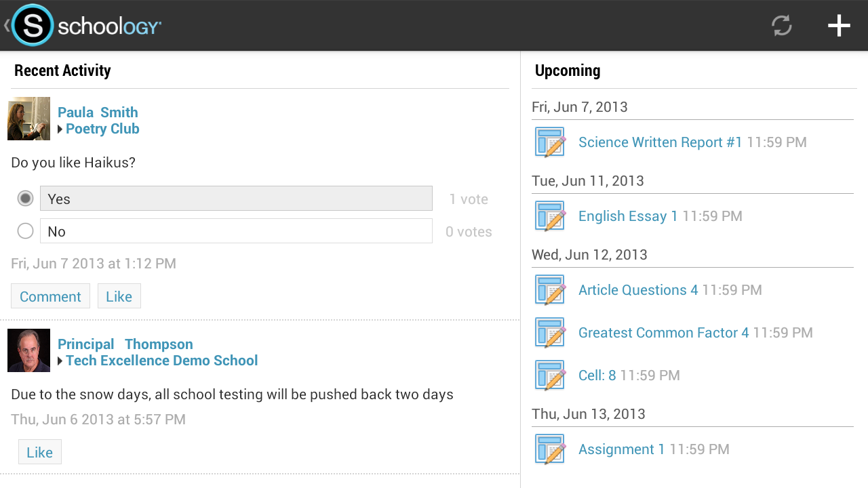Select the No poll option
Image resolution: width=868 pixels, height=488 pixels.
(25, 230)
